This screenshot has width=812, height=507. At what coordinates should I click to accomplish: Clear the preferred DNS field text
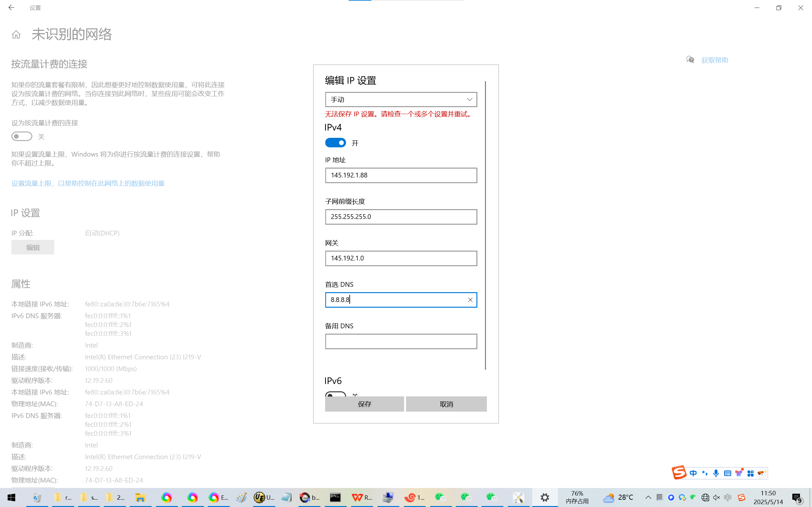pos(470,300)
